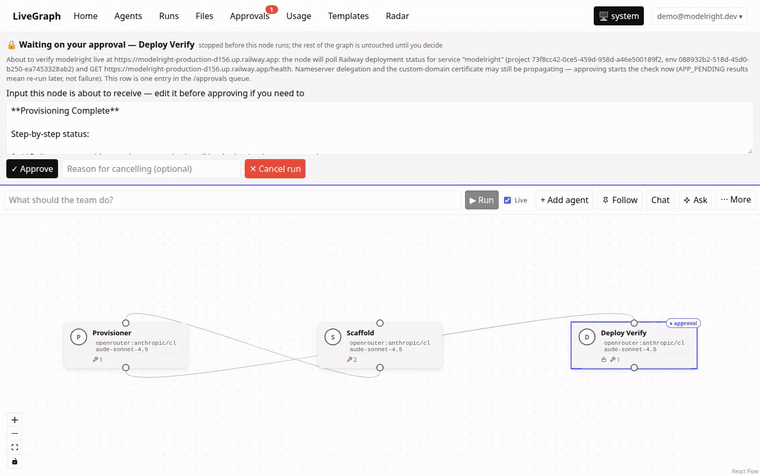760x476 pixels.
Task: Click the Run button
Action: pos(481,200)
